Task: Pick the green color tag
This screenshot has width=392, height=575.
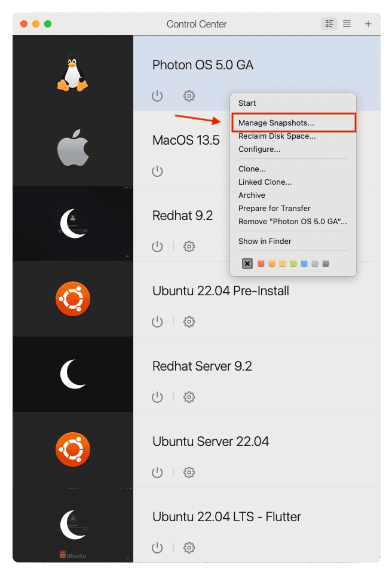Action: [x=293, y=264]
